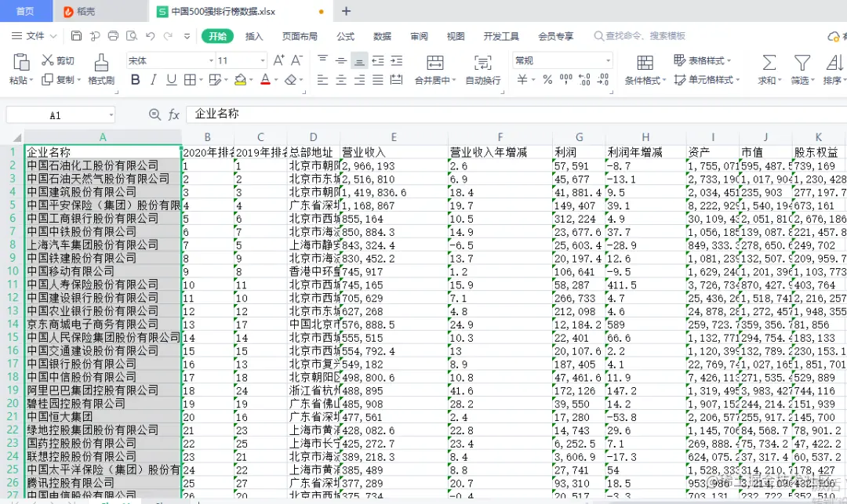Click the Draw Border pencil icon
The height and width of the screenshot is (504, 847).
(215, 80)
